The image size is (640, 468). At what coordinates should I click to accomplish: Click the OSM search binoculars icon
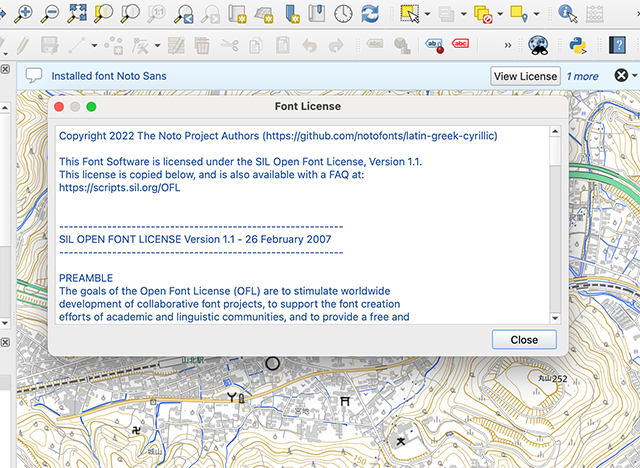539,45
